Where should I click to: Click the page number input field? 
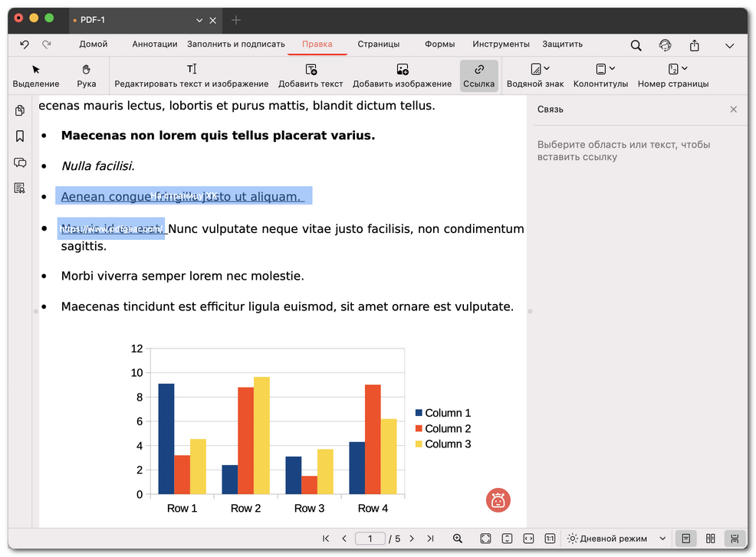tap(370, 539)
